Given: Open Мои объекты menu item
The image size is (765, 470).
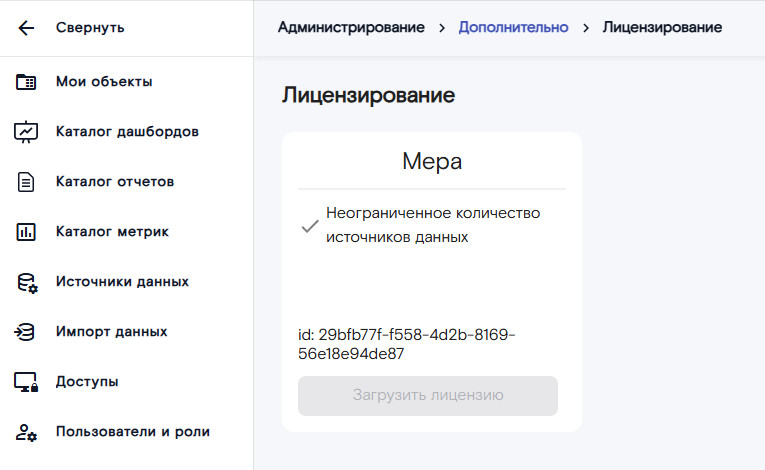Looking at the screenshot, I should pyautogui.click(x=104, y=82).
